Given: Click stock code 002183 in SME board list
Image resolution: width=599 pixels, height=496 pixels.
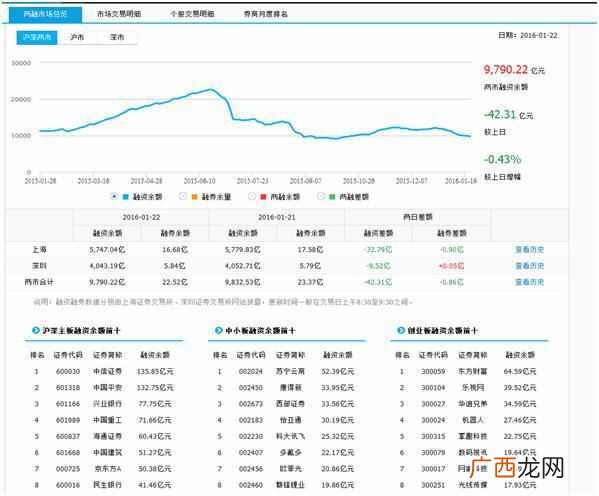Looking at the screenshot, I should pyautogui.click(x=251, y=420).
